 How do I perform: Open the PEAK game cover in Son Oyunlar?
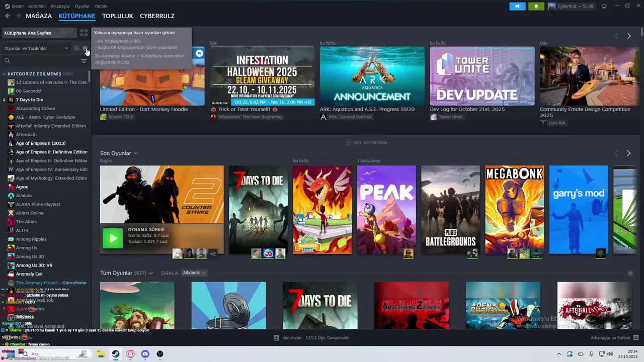[386, 210]
